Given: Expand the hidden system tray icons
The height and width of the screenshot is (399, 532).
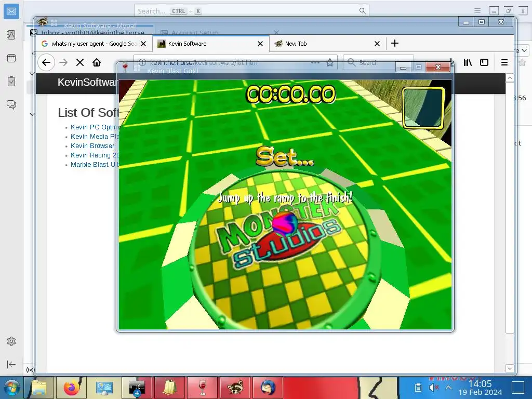Looking at the screenshot, I should [448, 388].
